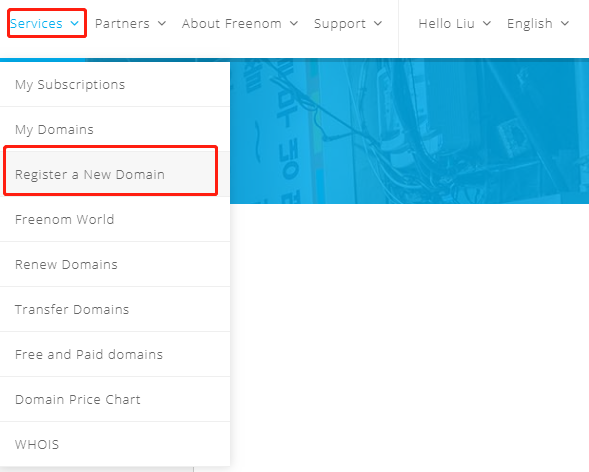The height and width of the screenshot is (472, 589).
Task: Open the Hello Liu account menu
Action: (455, 24)
